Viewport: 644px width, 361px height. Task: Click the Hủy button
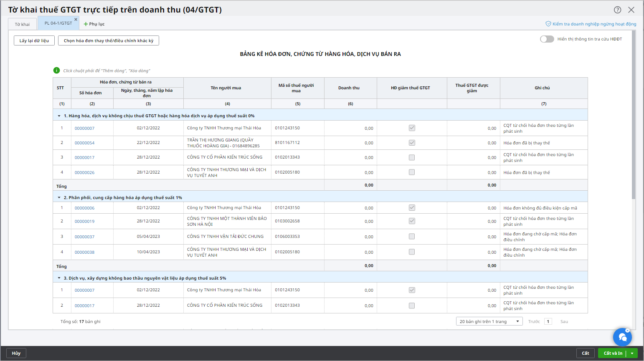(x=16, y=353)
